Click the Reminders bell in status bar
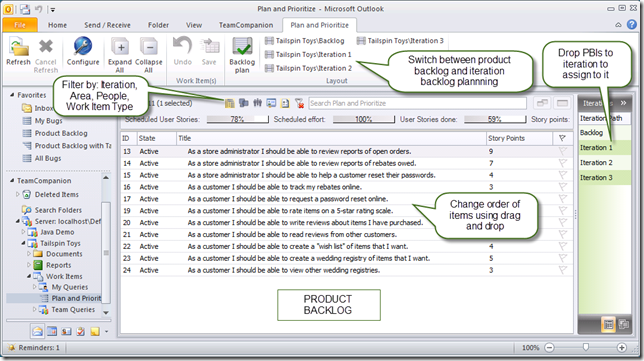Image resolution: width=644 pixels, height=361 pixels. click(12, 348)
